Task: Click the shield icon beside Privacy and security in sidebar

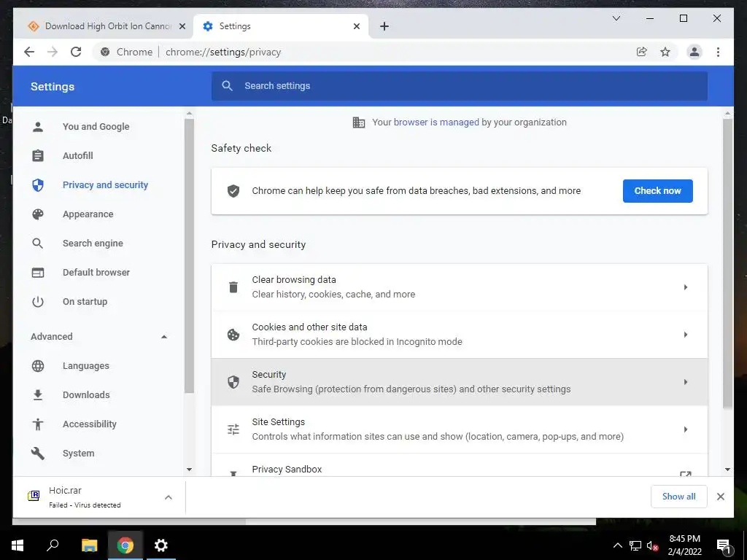Action: point(38,184)
